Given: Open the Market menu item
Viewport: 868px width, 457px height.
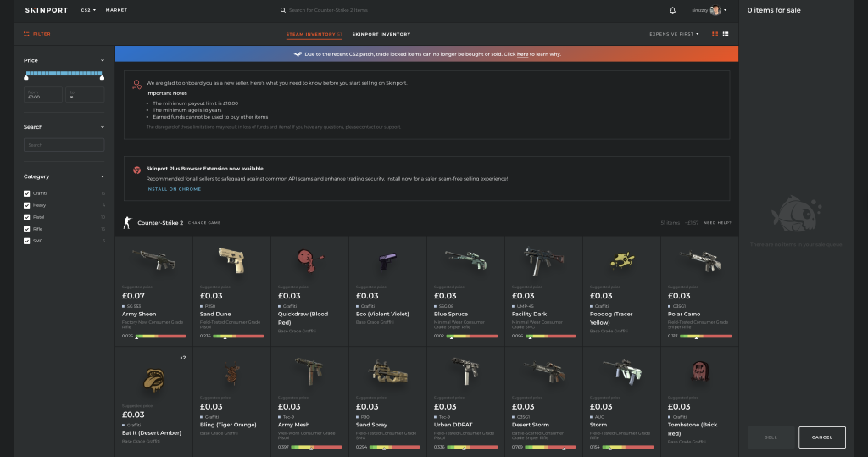Looking at the screenshot, I should point(116,10).
